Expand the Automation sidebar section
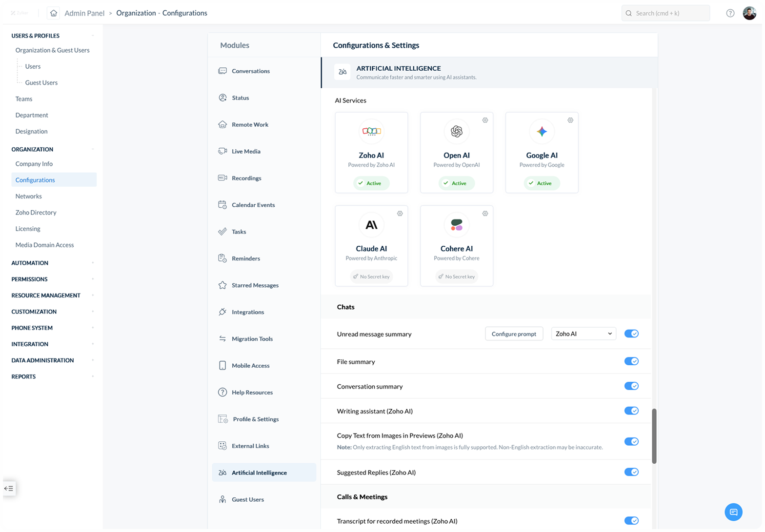The width and height of the screenshot is (765, 532). tap(93, 263)
